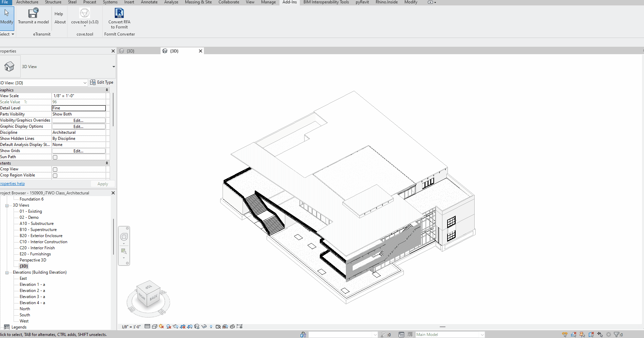
Task: Enable the Sun Path checkbox in Properties
Action: click(x=55, y=157)
